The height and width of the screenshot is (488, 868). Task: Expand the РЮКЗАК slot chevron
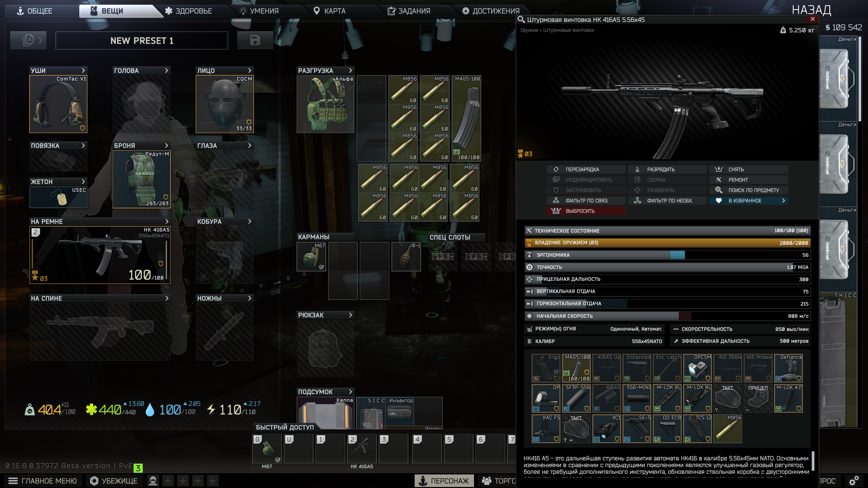click(351, 315)
